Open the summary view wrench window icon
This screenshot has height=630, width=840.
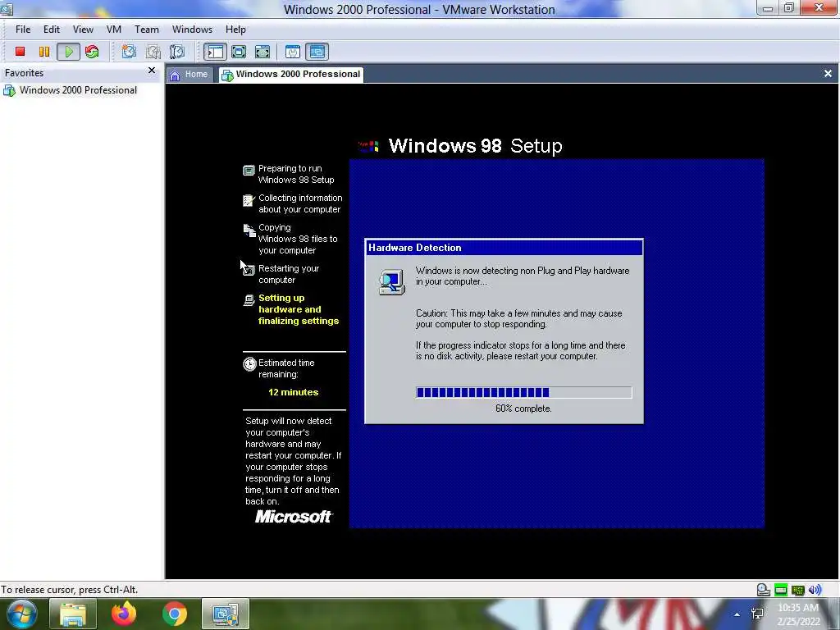pyautogui.click(x=293, y=52)
